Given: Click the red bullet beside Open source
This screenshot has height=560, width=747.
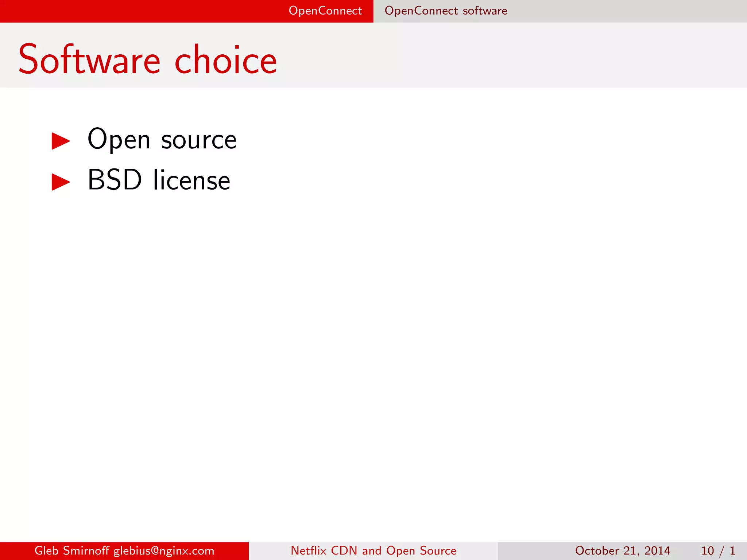Looking at the screenshot, I should [61, 141].
